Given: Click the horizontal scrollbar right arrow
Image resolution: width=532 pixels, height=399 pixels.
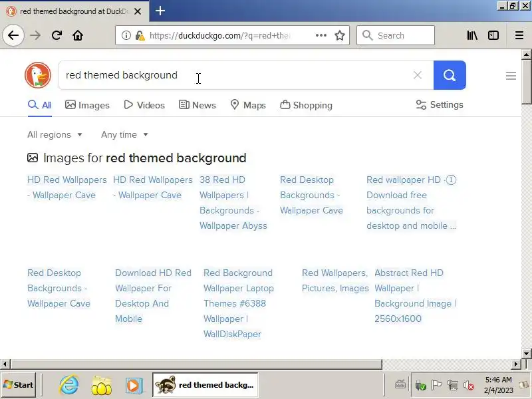Looking at the screenshot, I should pos(516,364).
